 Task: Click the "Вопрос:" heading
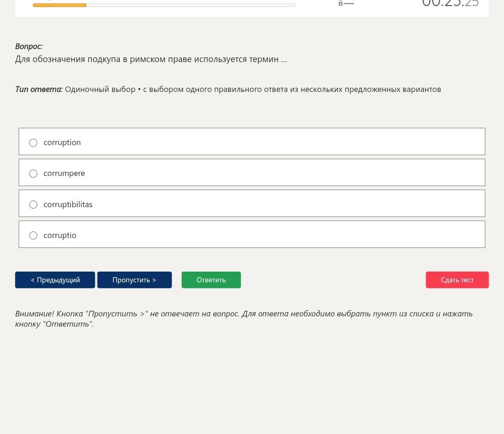tap(29, 46)
